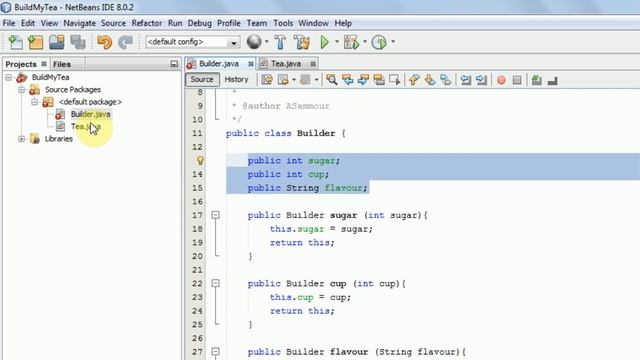This screenshot has height=360, width=640.
Task: Minimize the Projects window group
Action: click(174, 64)
